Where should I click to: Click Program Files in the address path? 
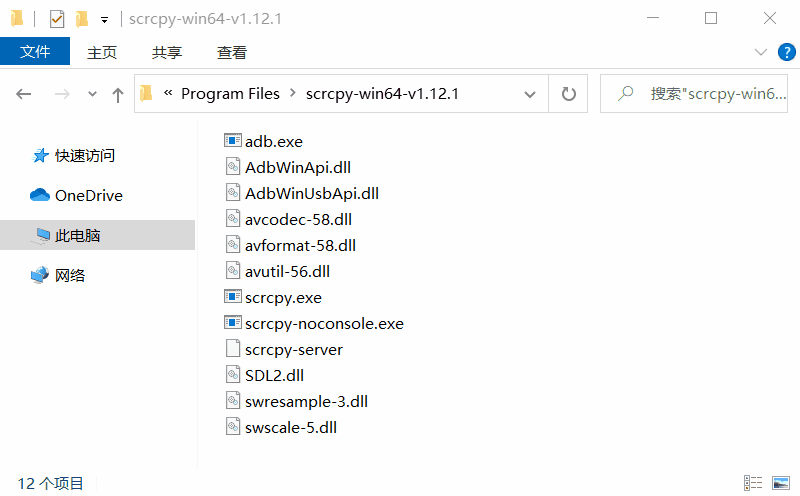pos(230,94)
